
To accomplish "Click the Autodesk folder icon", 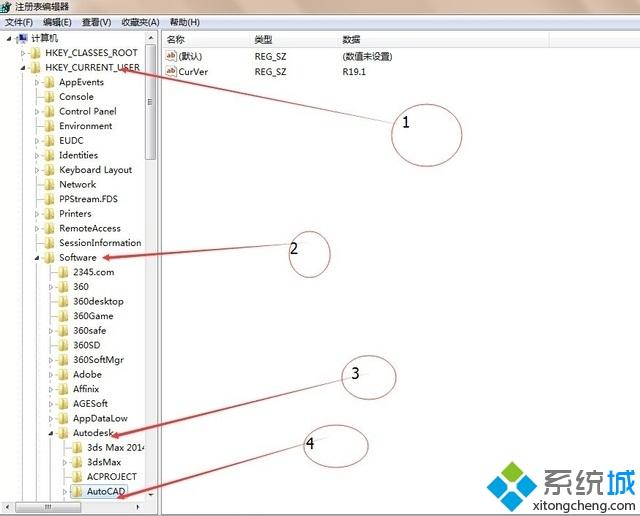I will click(63, 433).
